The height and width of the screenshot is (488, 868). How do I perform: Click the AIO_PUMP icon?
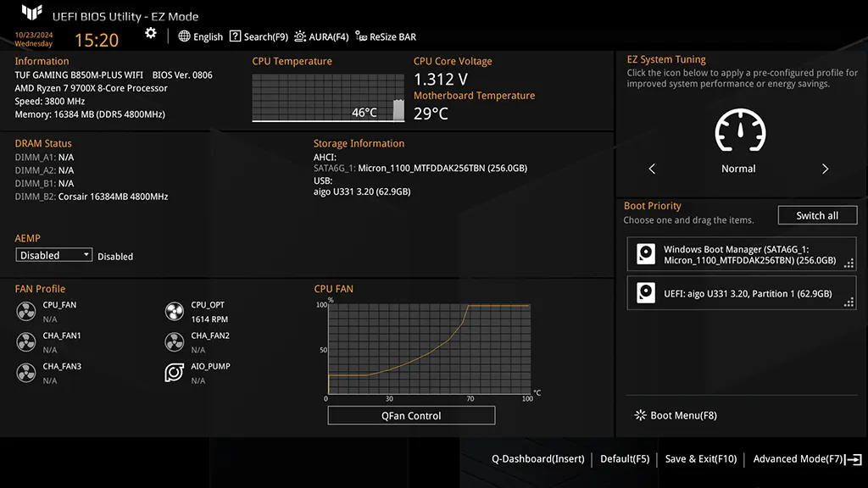175,373
